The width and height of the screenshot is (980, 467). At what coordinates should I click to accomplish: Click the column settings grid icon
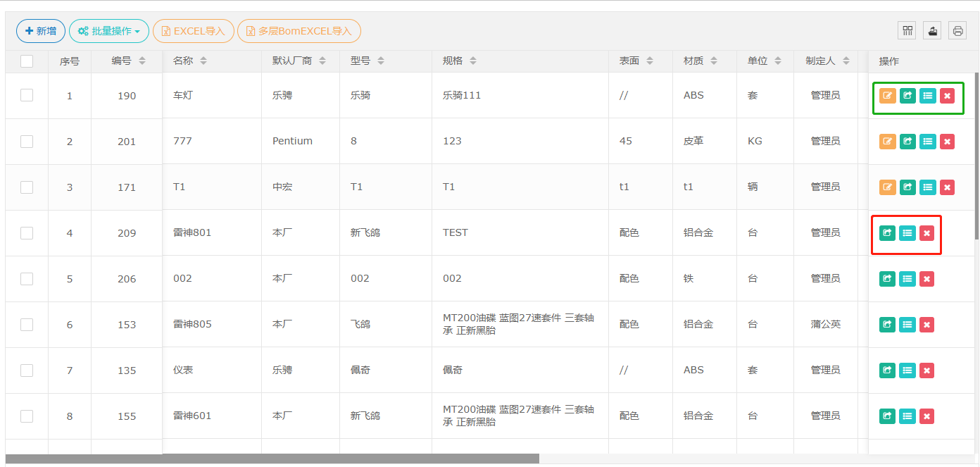pyautogui.click(x=907, y=30)
